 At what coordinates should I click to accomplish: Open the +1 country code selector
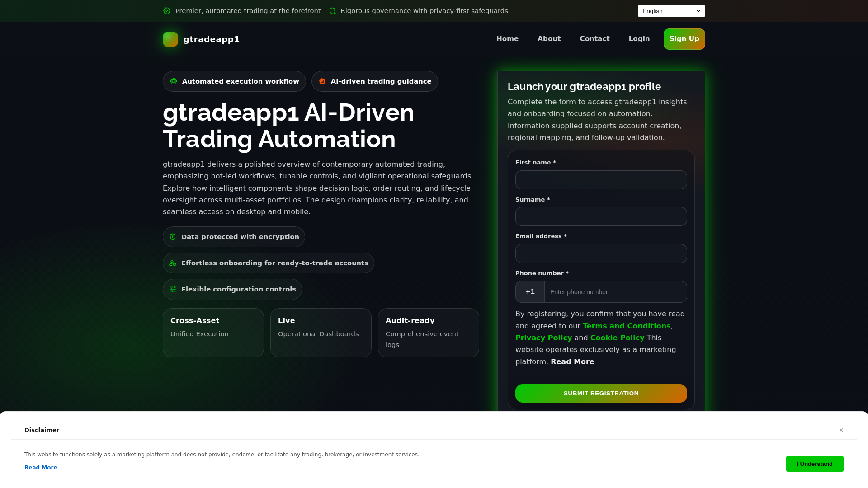coord(530,292)
